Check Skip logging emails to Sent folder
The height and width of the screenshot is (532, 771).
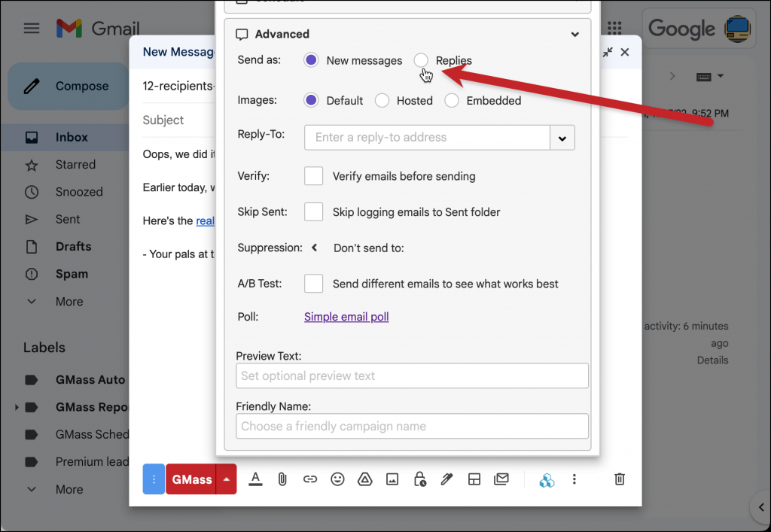coord(313,211)
